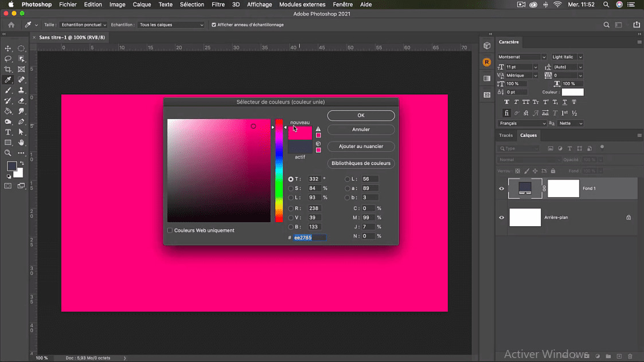Lock all on the layer padlock icon

(x=553, y=171)
